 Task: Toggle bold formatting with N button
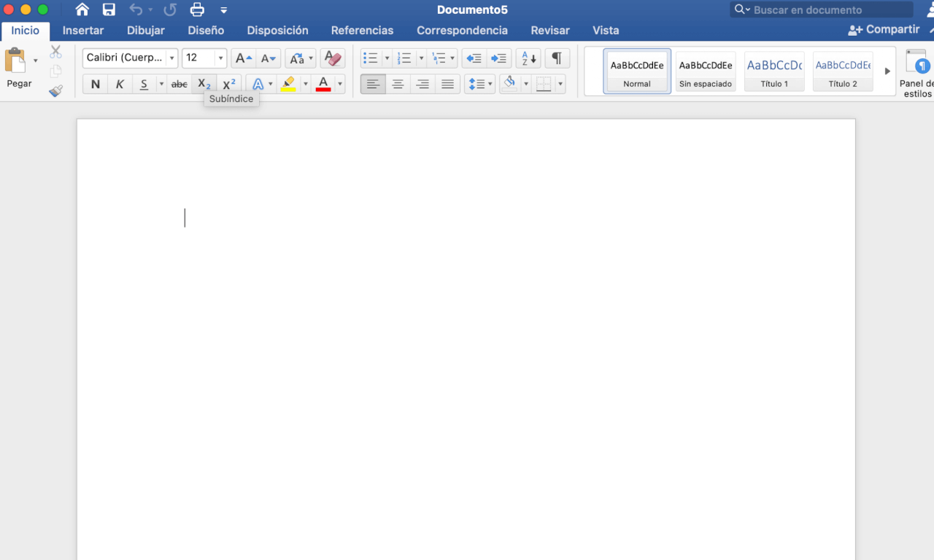point(95,85)
